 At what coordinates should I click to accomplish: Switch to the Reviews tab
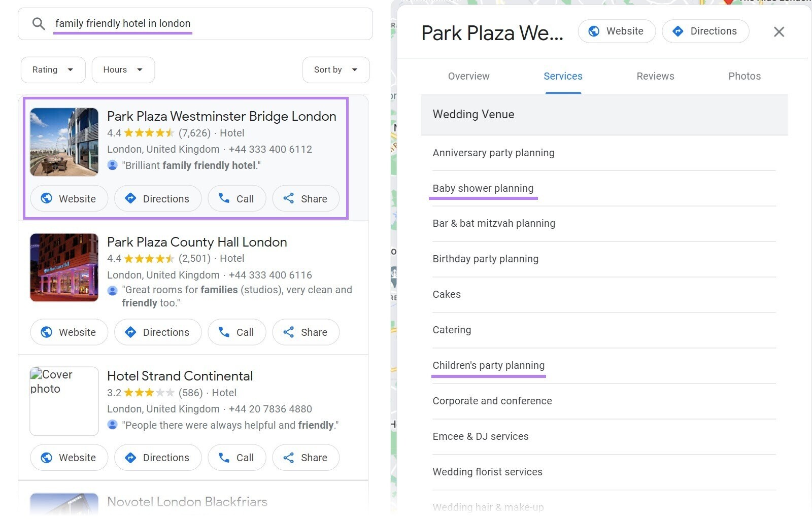(x=655, y=76)
